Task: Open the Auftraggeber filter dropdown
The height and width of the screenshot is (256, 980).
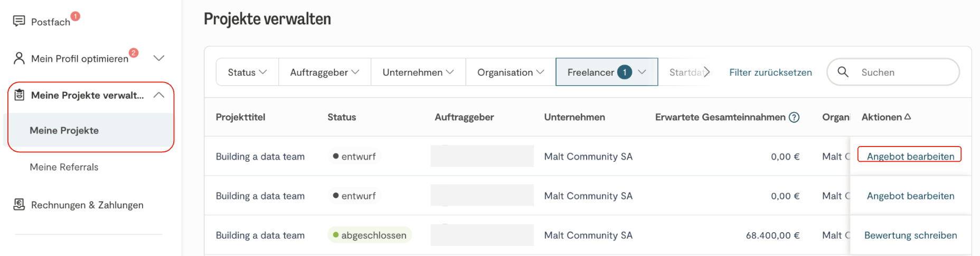Action: pyautogui.click(x=324, y=72)
